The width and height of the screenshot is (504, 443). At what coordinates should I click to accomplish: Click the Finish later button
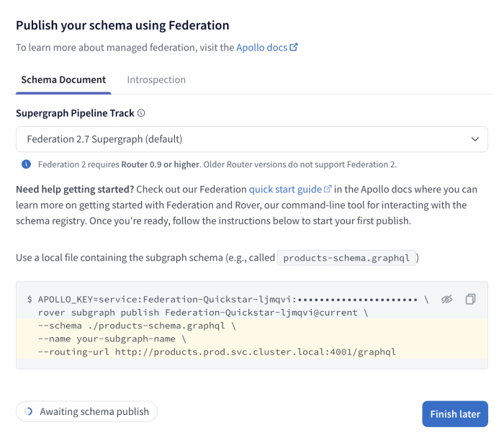455,414
